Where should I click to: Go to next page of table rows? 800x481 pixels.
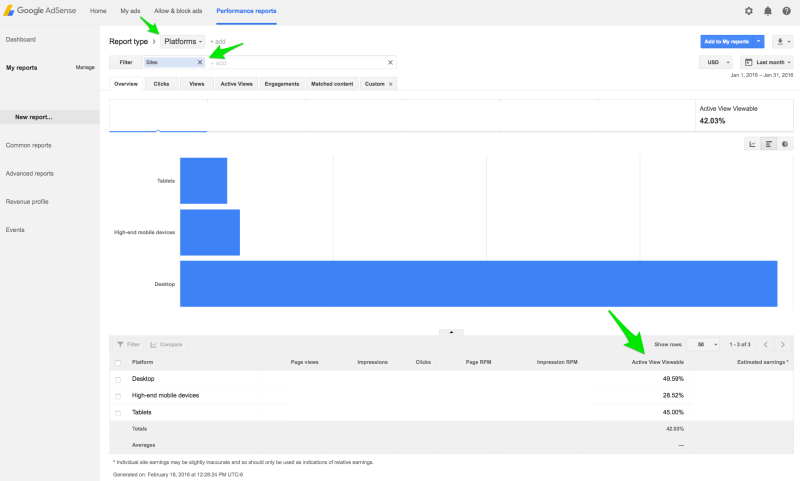pos(782,344)
